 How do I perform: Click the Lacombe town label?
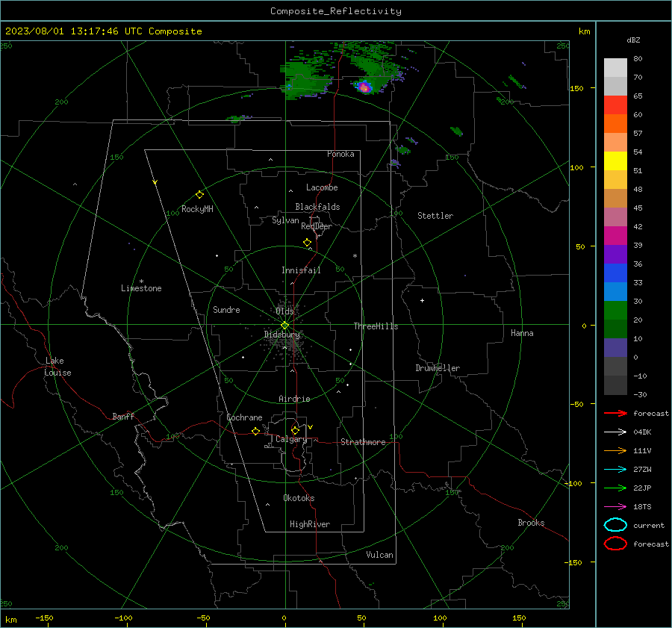tap(322, 187)
